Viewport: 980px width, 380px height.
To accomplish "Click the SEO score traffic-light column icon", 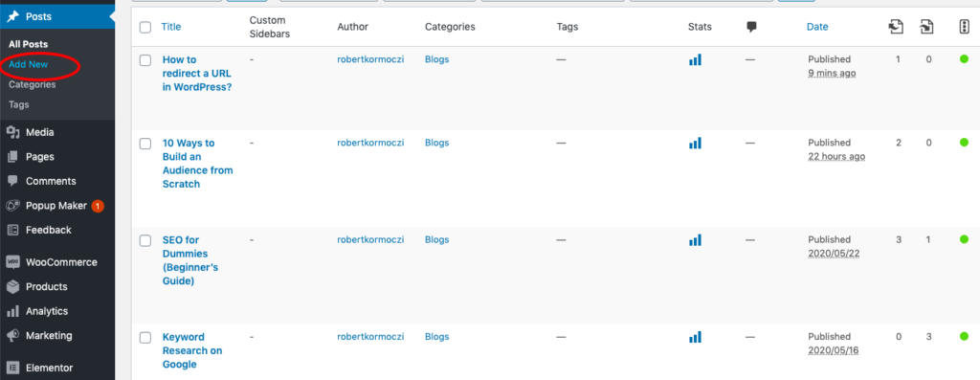I will pos(964,27).
